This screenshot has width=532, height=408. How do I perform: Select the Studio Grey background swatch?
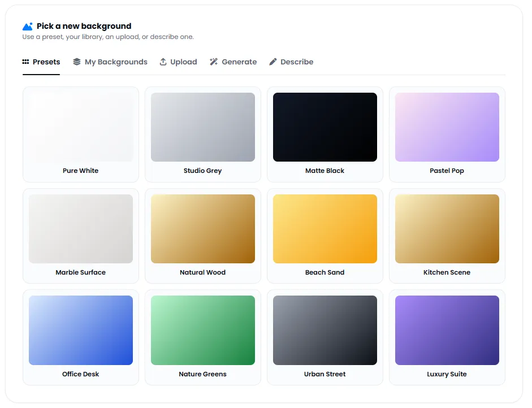[203, 127]
